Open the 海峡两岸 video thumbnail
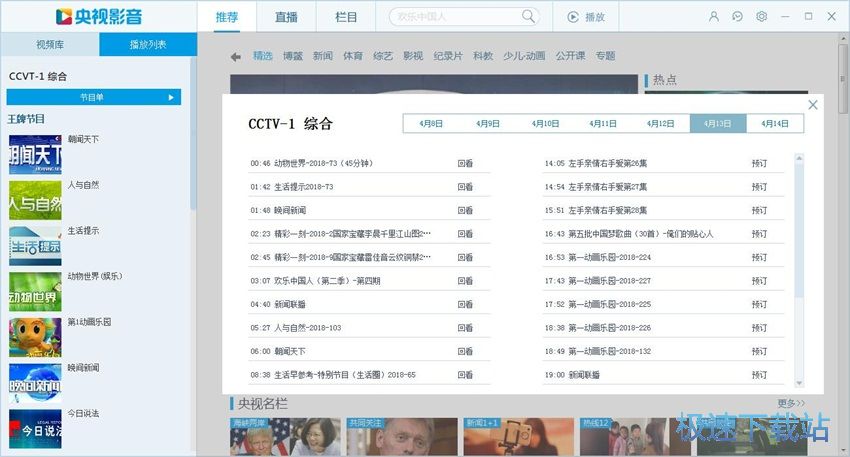Screen dimensions: 850x457 [x=286, y=436]
